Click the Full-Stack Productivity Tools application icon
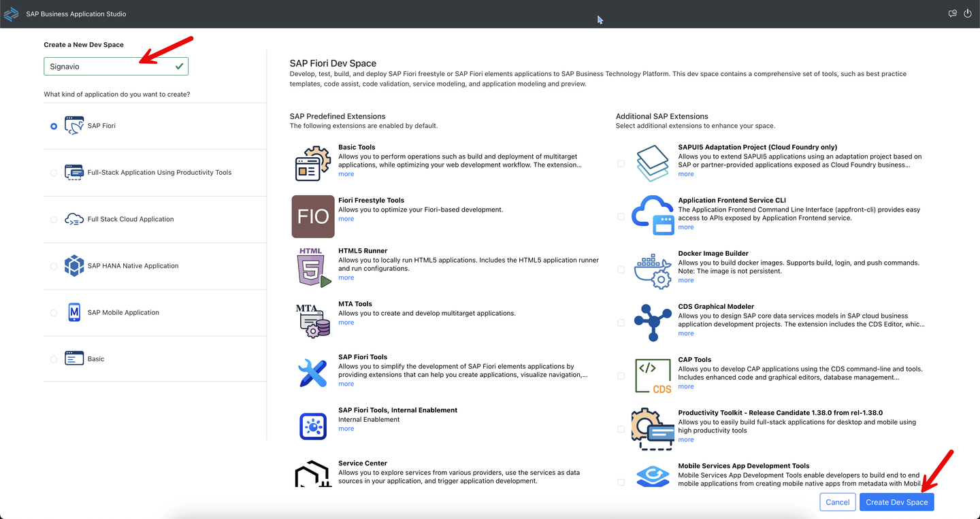980x519 pixels. (74, 172)
